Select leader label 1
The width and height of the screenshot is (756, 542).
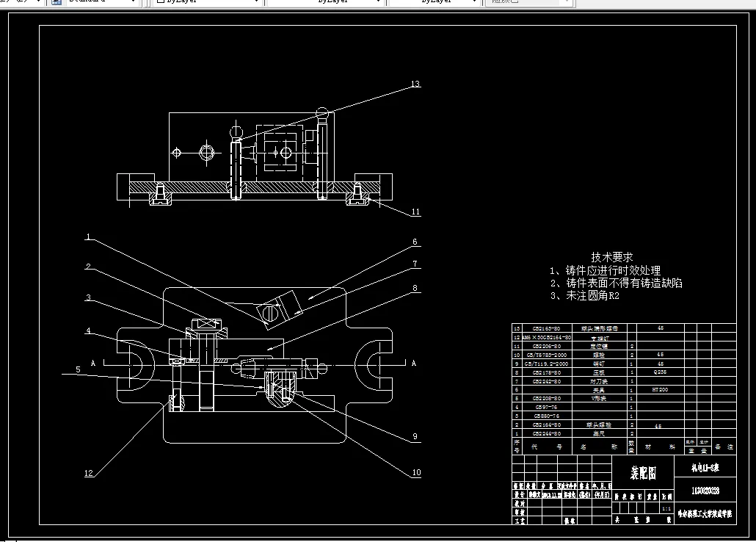[x=88, y=236]
